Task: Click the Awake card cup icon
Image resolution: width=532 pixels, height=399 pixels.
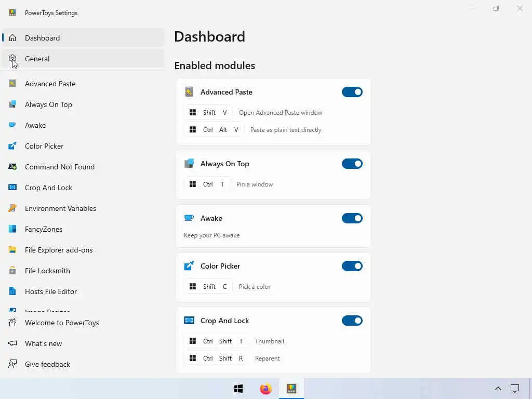Action: [189, 218]
